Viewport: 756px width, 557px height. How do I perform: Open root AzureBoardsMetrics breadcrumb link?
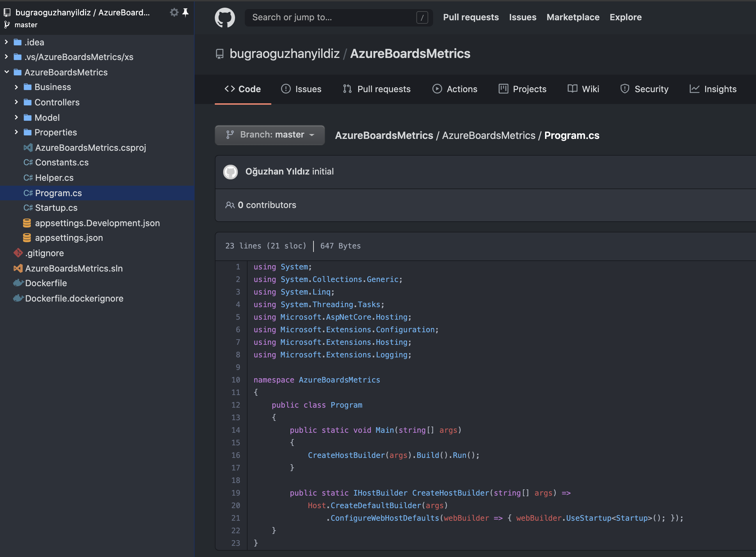[x=384, y=135]
